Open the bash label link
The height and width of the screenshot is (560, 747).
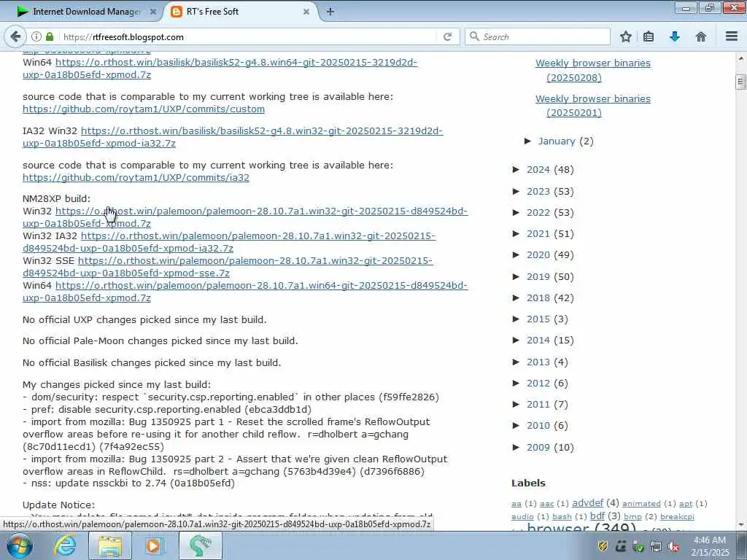pos(562,517)
